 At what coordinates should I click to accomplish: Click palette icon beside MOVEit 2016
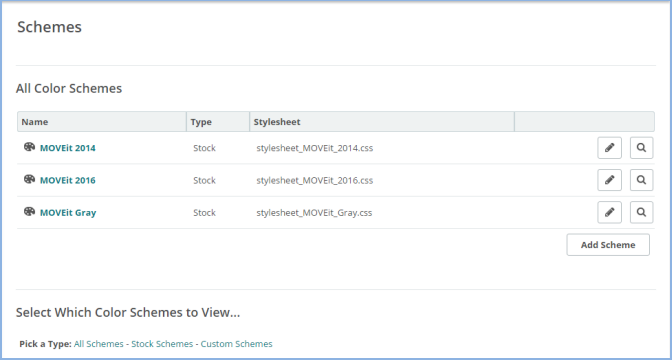[29, 179]
